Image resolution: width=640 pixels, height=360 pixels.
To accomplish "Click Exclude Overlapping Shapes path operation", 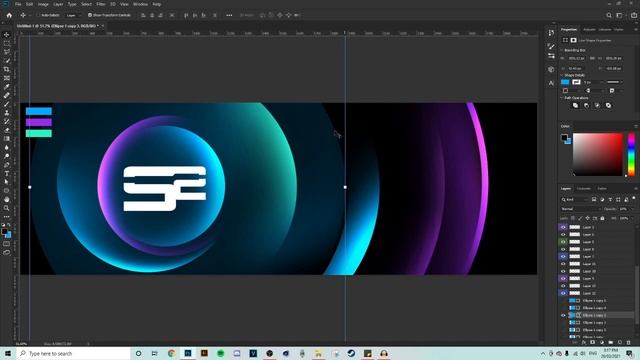I will tap(609, 105).
